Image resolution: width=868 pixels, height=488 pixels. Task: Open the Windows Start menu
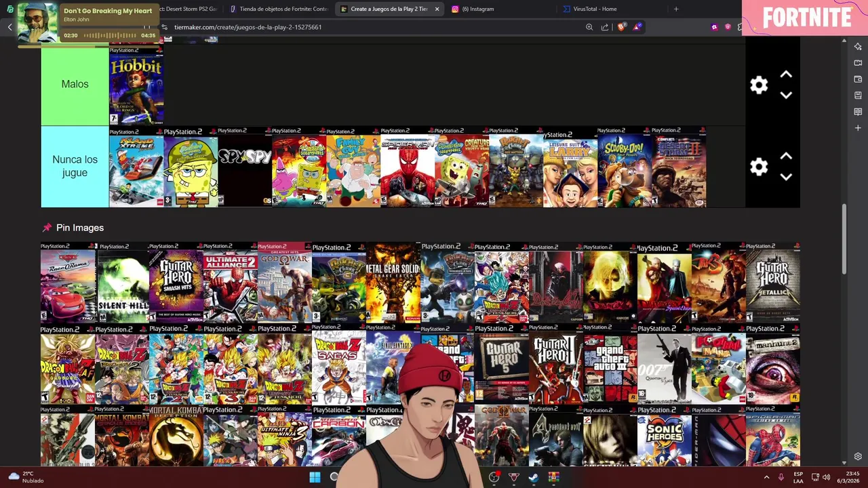click(315, 477)
